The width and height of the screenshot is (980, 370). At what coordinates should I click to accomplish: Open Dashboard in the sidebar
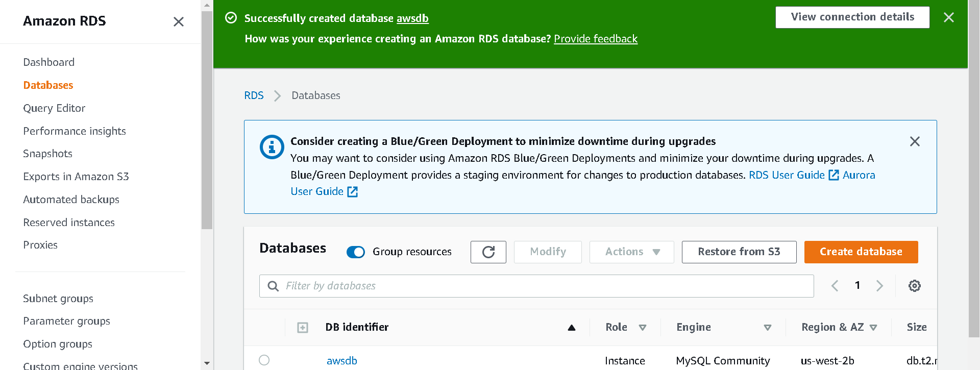[x=49, y=62]
